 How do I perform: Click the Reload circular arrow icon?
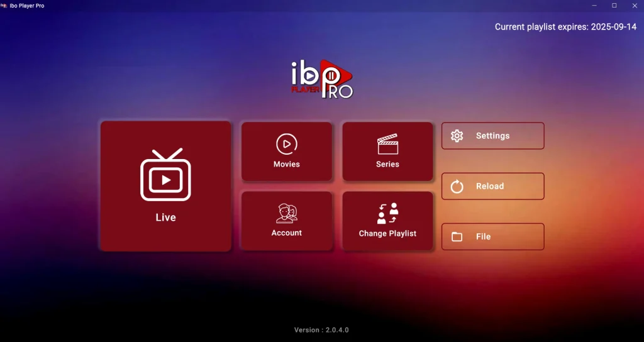pos(457,186)
